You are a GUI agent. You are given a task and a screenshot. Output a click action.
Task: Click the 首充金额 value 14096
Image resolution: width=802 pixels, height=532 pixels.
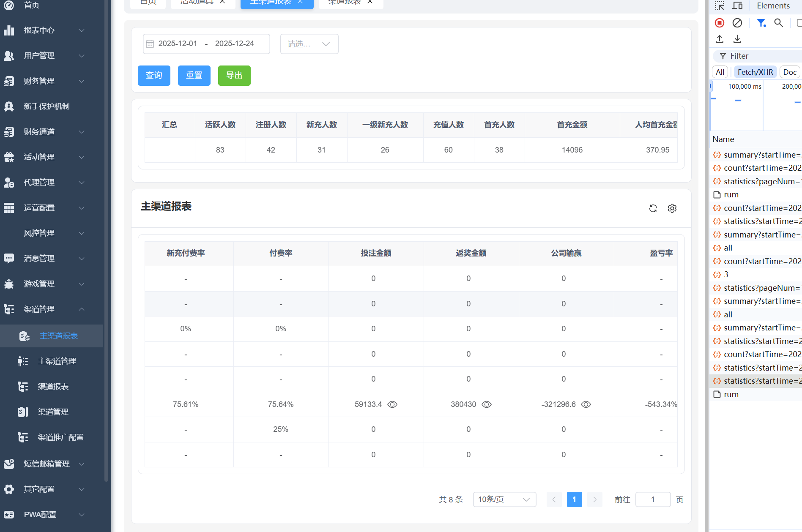572,150
